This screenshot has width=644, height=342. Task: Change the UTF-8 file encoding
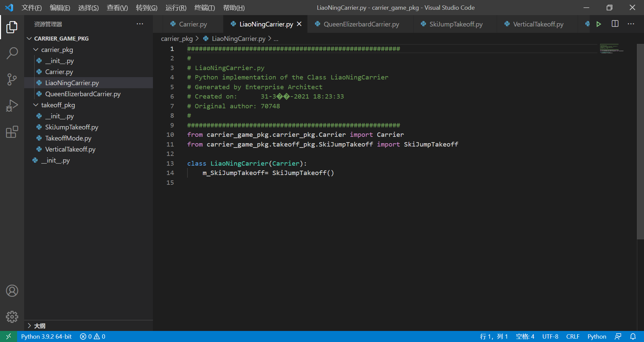(x=550, y=336)
